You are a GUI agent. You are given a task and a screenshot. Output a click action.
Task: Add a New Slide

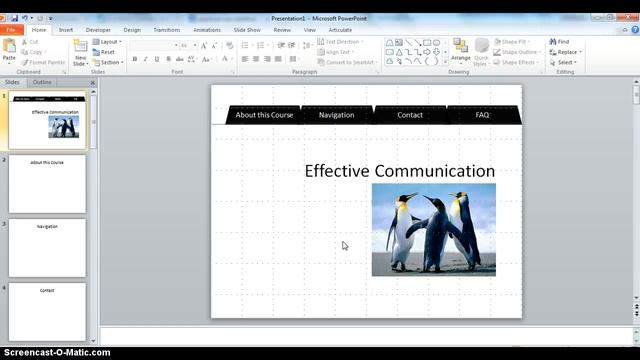pyautogui.click(x=80, y=53)
